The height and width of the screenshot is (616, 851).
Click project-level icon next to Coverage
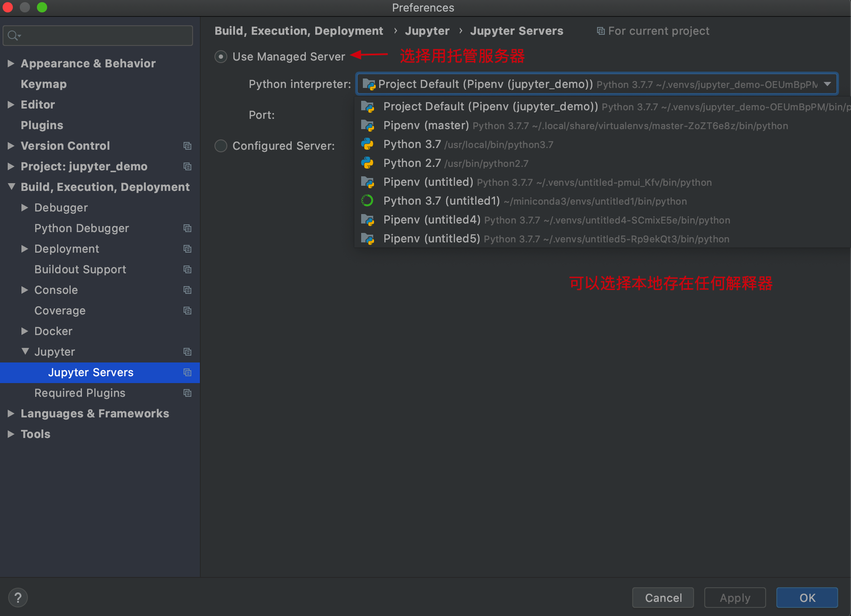tap(187, 311)
